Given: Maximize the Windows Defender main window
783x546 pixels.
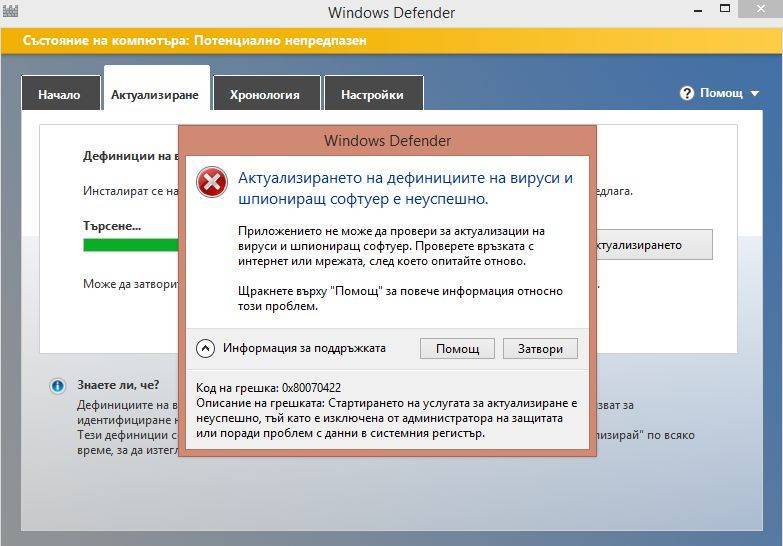Looking at the screenshot, I should [x=725, y=8].
